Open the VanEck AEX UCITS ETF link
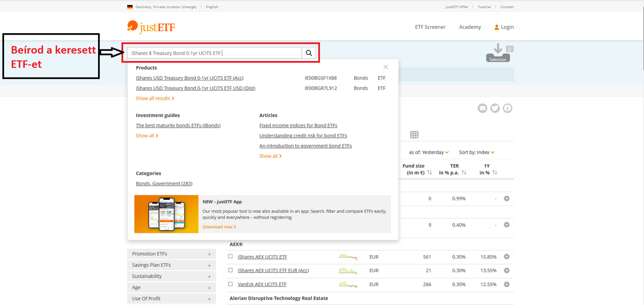644x305 pixels. 262,284
